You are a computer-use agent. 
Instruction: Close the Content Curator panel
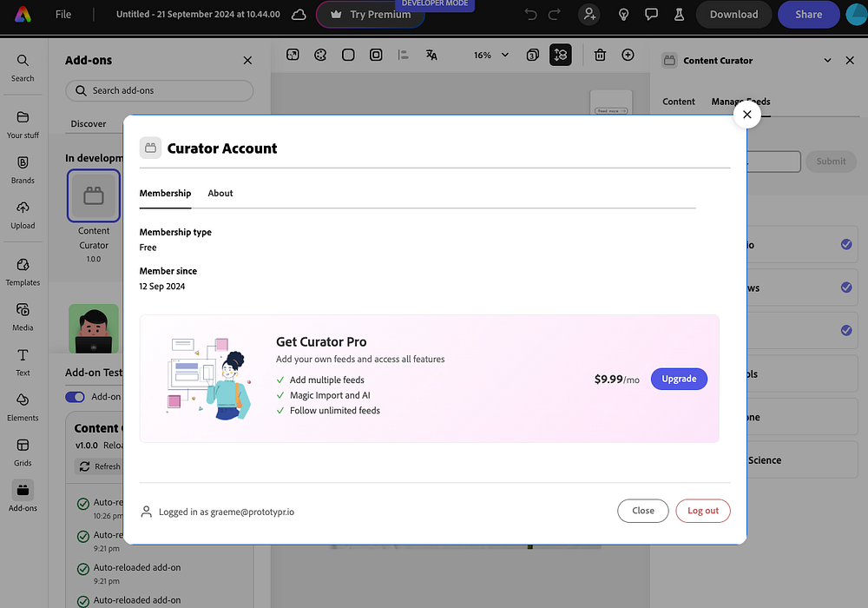(x=850, y=60)
